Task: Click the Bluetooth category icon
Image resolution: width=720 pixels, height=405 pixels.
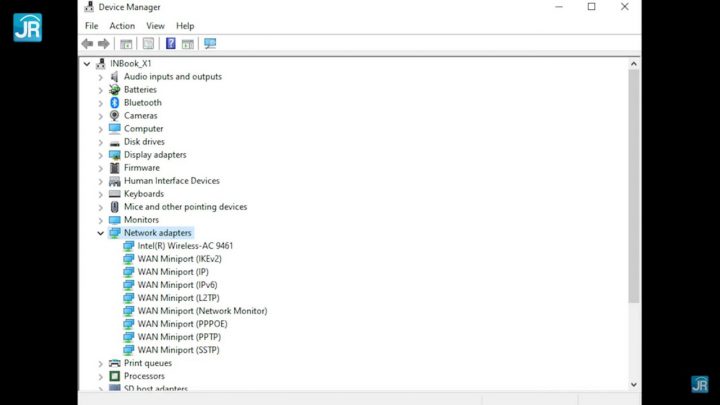Action: coord(114,102)
